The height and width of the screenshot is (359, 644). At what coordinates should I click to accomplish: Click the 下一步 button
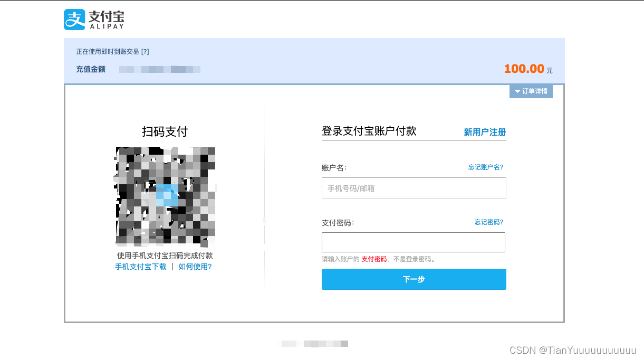pyautogui.click(x=414, y=279)
